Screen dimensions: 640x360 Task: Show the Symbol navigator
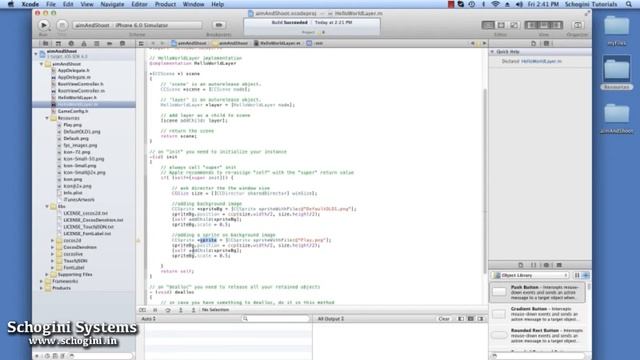[58, 43]
